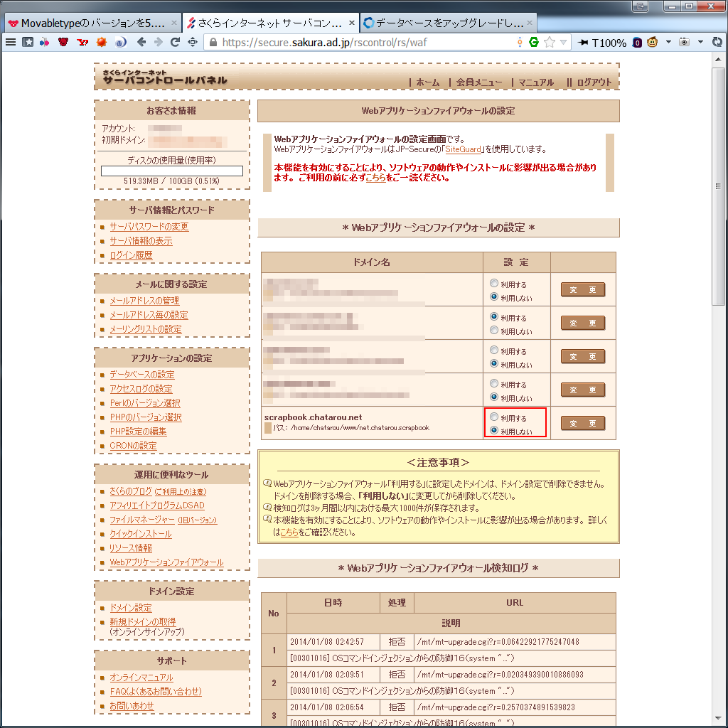
Task: Select the さくらインターネット サーバコン tab
Action: pos(270,23)
